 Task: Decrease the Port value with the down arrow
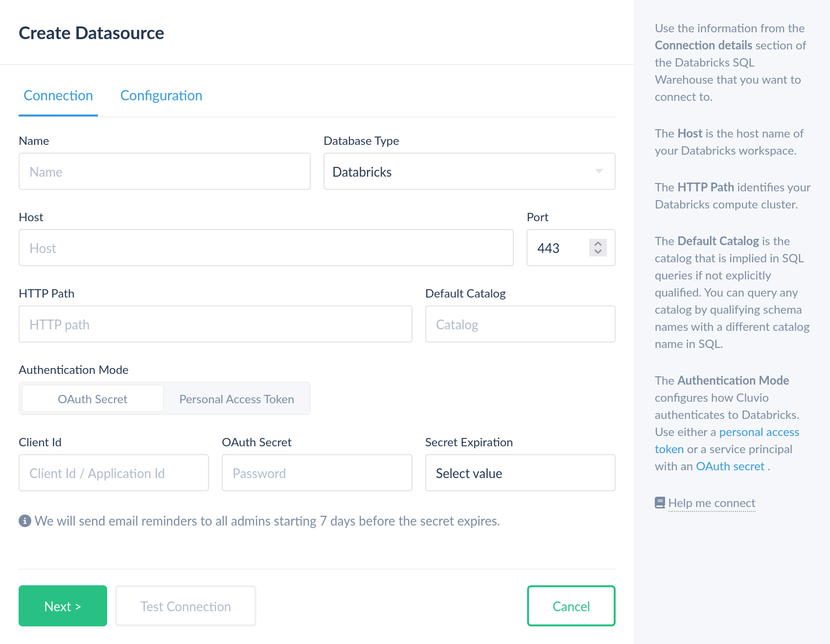(x=598, y=252)
